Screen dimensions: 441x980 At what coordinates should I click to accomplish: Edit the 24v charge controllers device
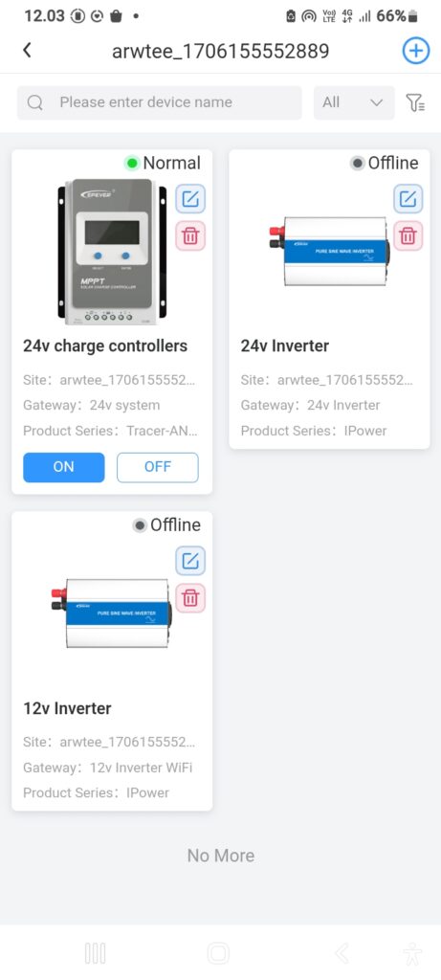(x=190, y=199)
